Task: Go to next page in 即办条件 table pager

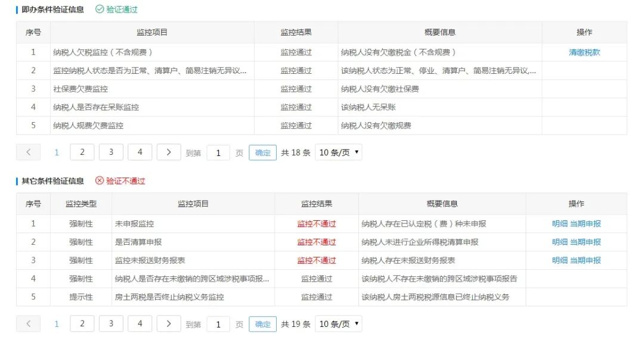Action: (x=168, y=152)
